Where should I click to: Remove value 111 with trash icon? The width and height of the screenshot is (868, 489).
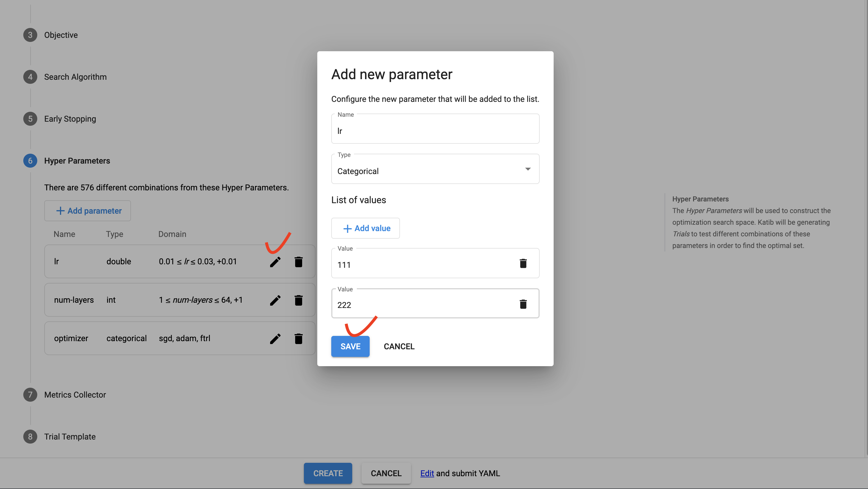pyautogui.click(x=522, y=263)
